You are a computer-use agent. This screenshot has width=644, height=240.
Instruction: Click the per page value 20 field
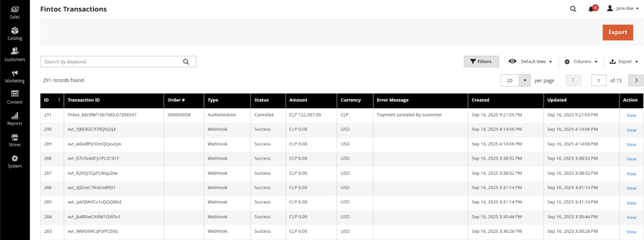[x=510, y=80]
